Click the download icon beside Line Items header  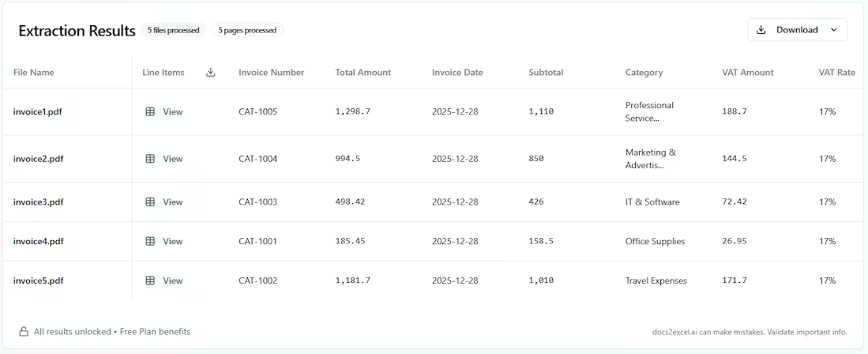pyautogui.click(x=211, y=73)
